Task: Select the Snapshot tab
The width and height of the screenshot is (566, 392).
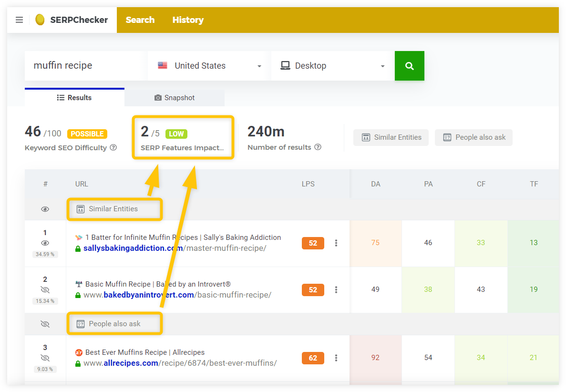Action: [x=175, y=98]
